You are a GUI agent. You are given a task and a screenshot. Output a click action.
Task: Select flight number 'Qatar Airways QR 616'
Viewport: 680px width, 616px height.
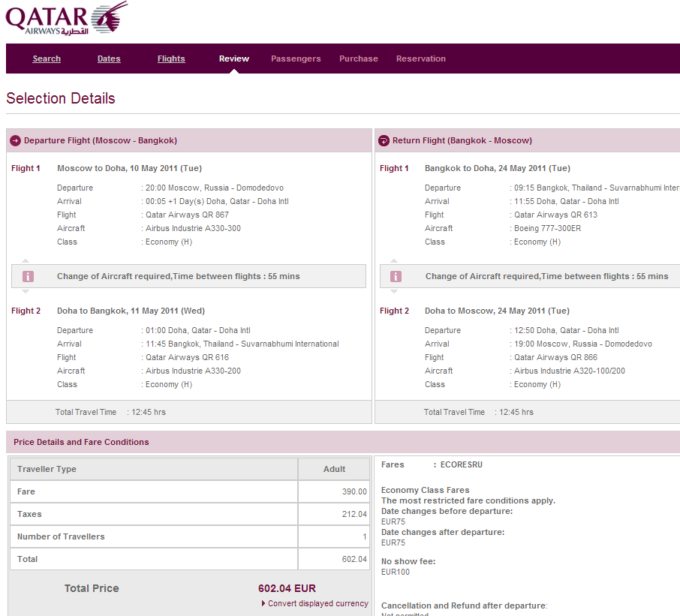(x=187, y=357)
